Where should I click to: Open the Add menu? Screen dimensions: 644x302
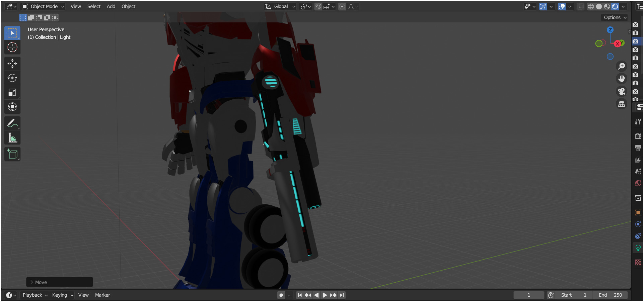pos(111,6)
